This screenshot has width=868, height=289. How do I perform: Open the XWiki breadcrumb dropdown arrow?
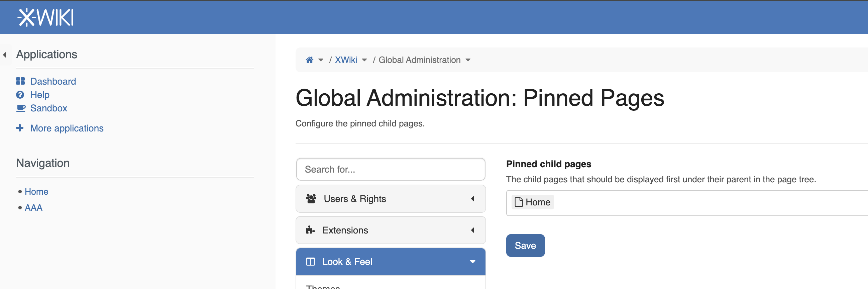[x=364, y=60]
